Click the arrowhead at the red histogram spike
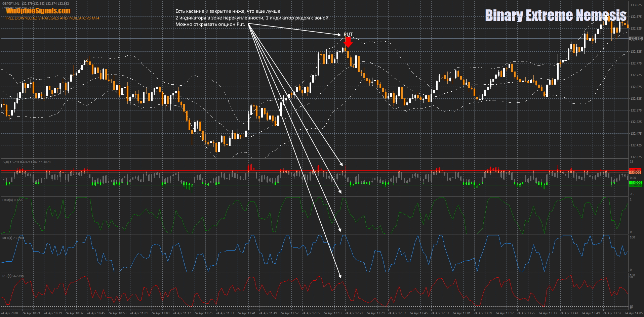The width and height of the screenshot is (644, 317). click(x=341, y=164)
